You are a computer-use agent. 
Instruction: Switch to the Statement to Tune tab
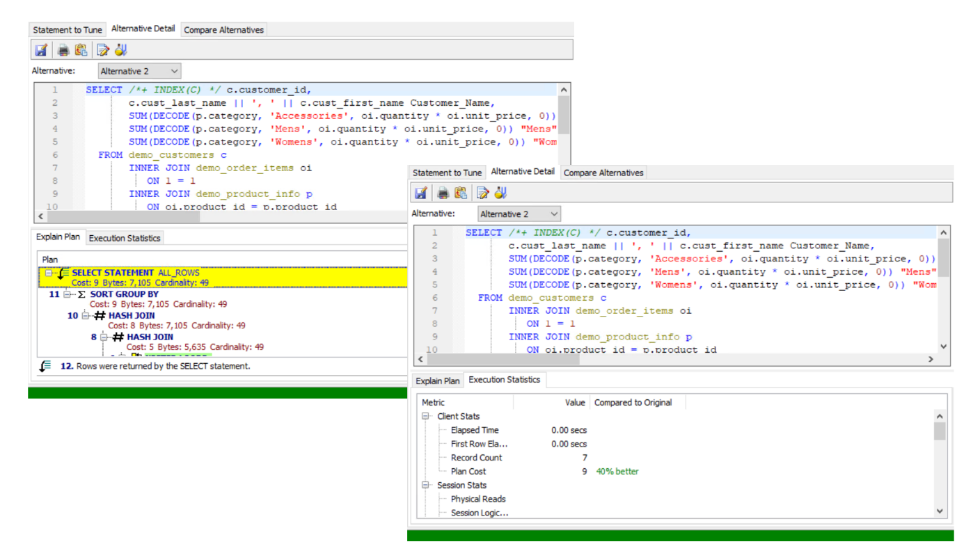[447, 172]
